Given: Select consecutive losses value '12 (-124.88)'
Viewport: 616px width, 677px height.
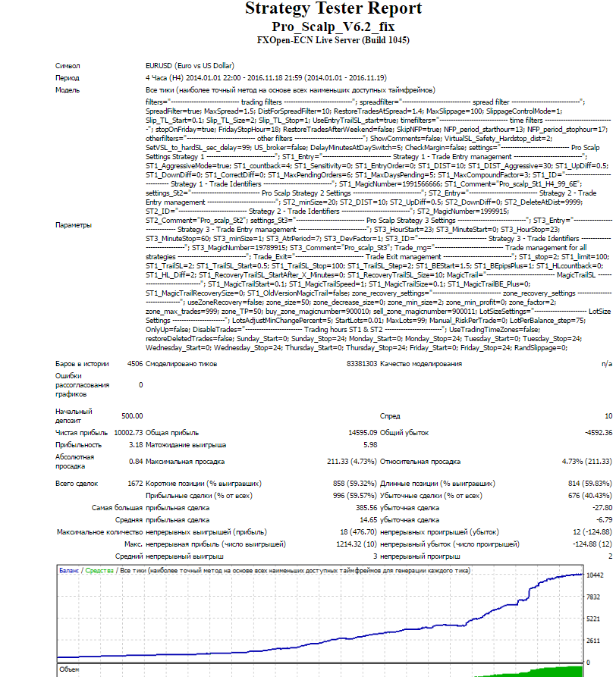Looking at the screenshot, I should (x=592, y=532).
